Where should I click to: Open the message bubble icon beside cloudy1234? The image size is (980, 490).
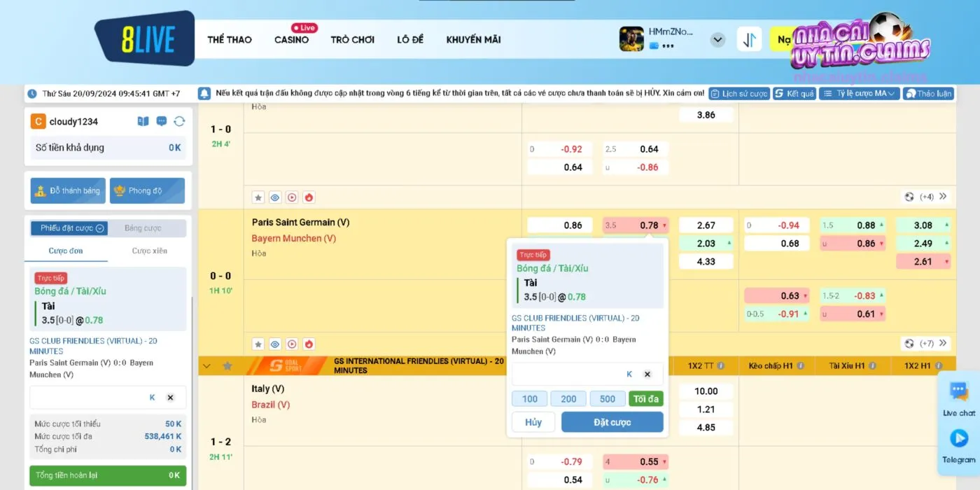coord(162,121)
